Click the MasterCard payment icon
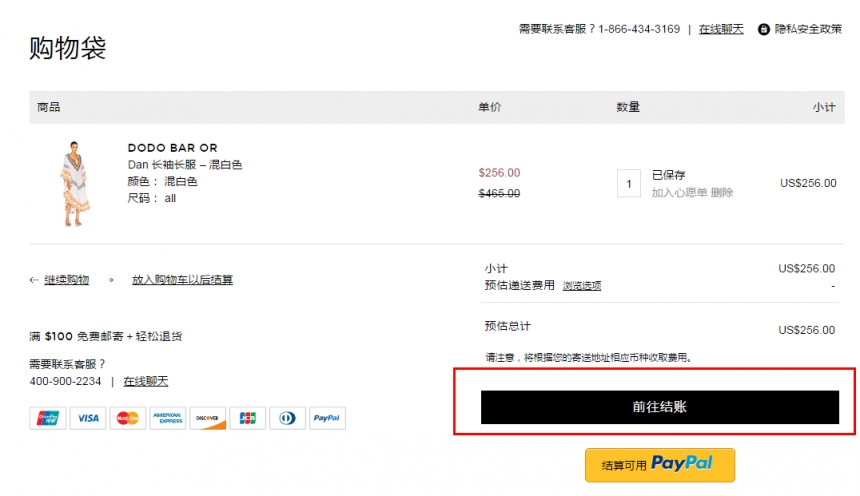Image resolution: width=860 pixels, height=496 pixels. 128,418
